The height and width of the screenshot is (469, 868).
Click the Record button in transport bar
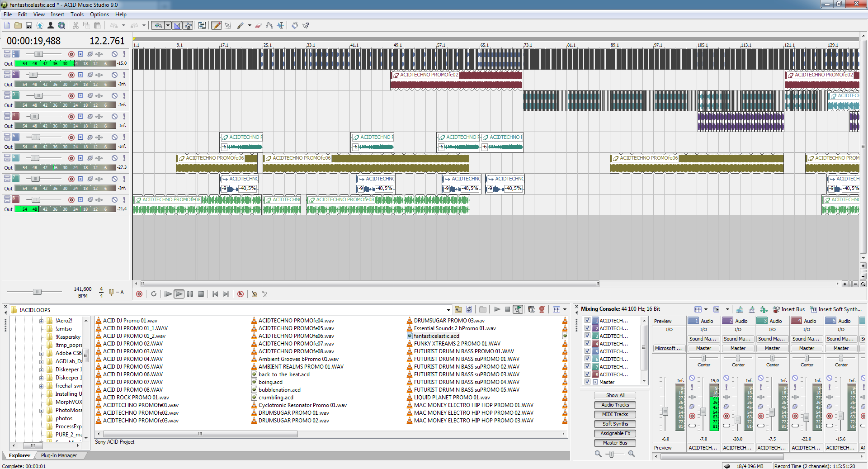[x=139, y=294]
